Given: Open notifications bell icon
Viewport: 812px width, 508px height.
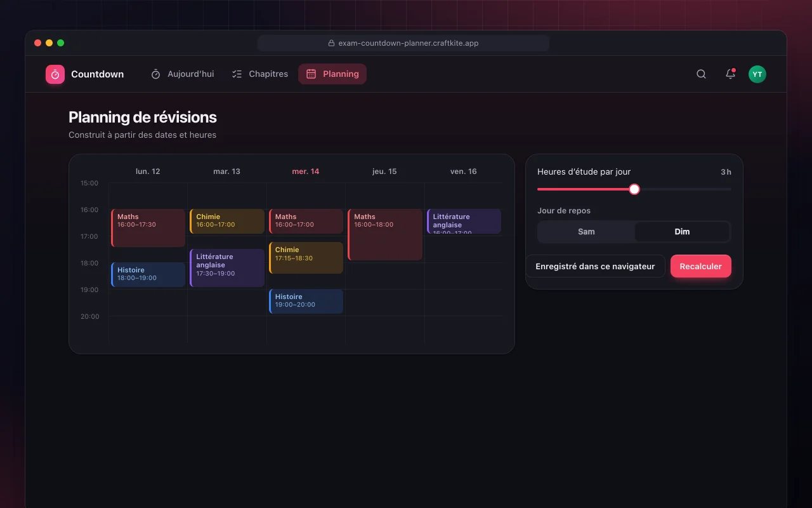Looking at the screenshot, I should click(x=730, y=74).
